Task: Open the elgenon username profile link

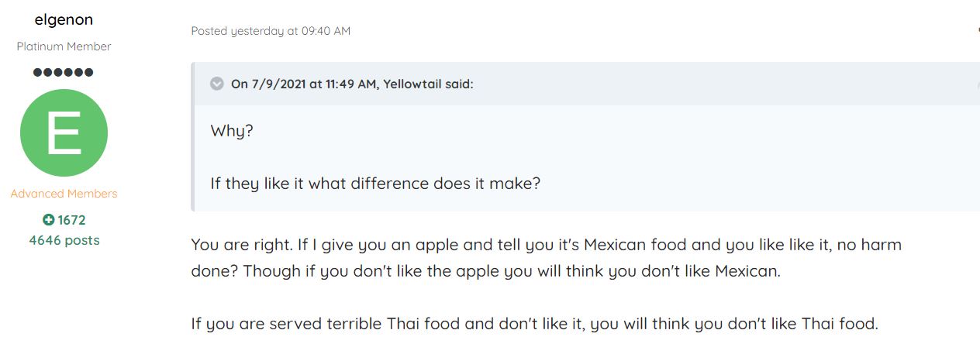Action: point(64,20)
